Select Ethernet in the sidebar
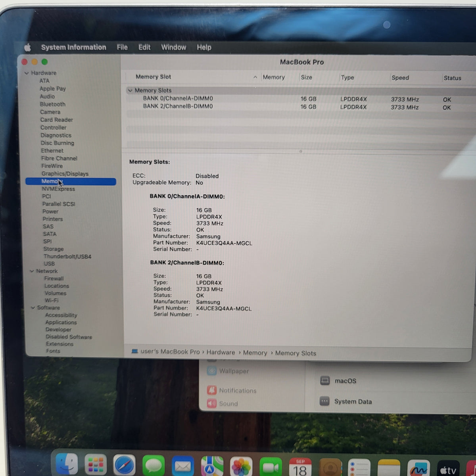This screenshot has width=476, height=476. click(52, 151)
